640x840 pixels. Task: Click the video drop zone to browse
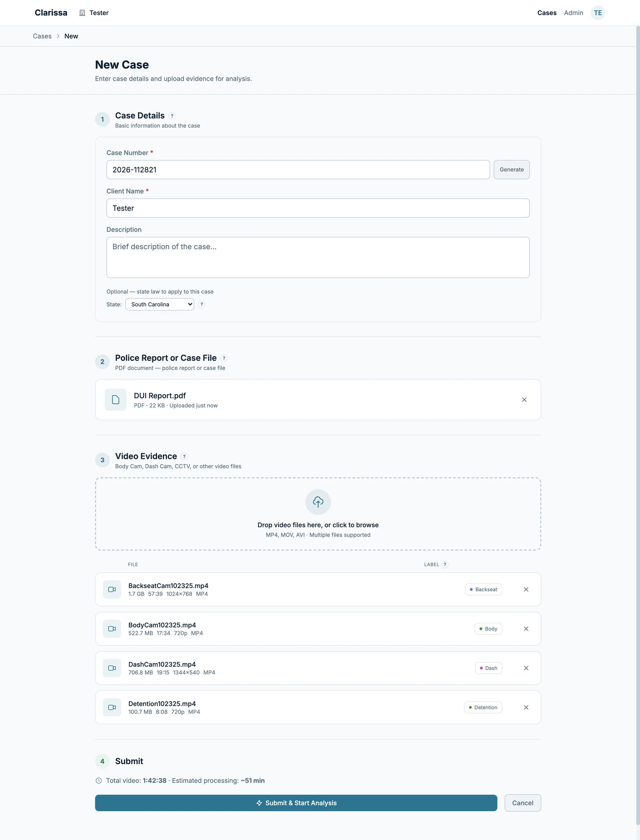click(318, 514)
